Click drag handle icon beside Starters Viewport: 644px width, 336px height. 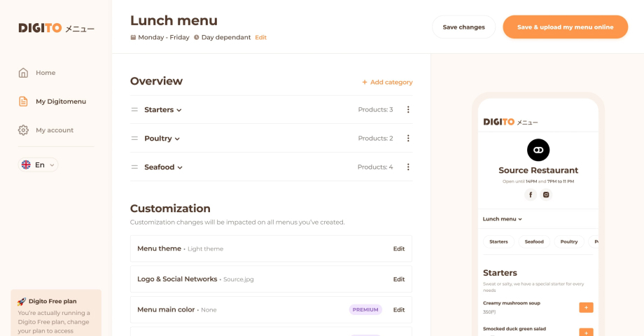point(134,110)
